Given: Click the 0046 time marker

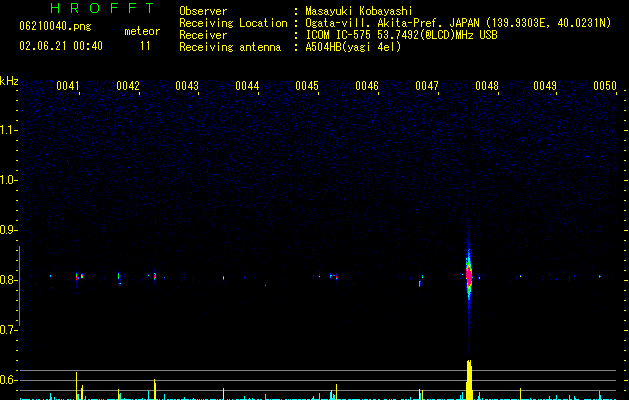Looking at the screenshot, I should [367, 86].
